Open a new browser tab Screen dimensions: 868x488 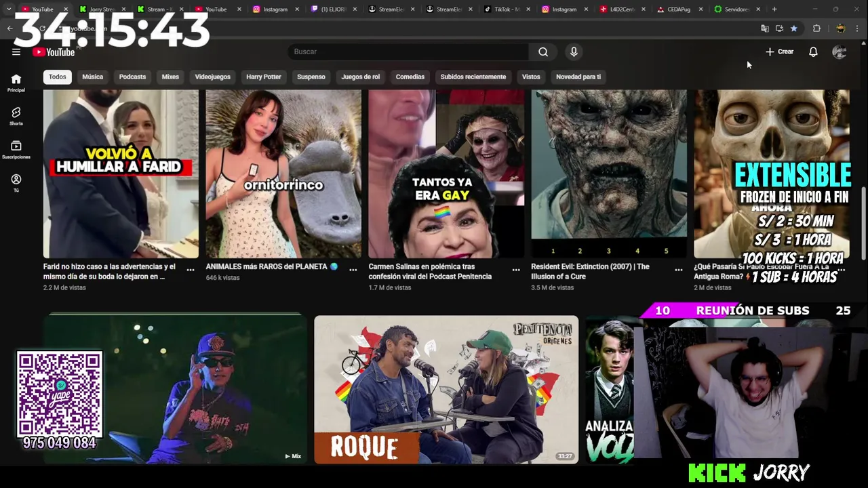[x=774, y=9]
